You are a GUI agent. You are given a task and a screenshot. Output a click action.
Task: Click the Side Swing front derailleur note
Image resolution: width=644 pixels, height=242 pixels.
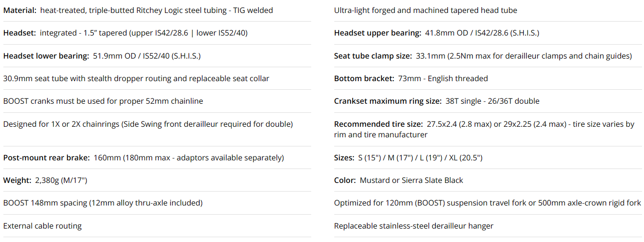(148, 124)
